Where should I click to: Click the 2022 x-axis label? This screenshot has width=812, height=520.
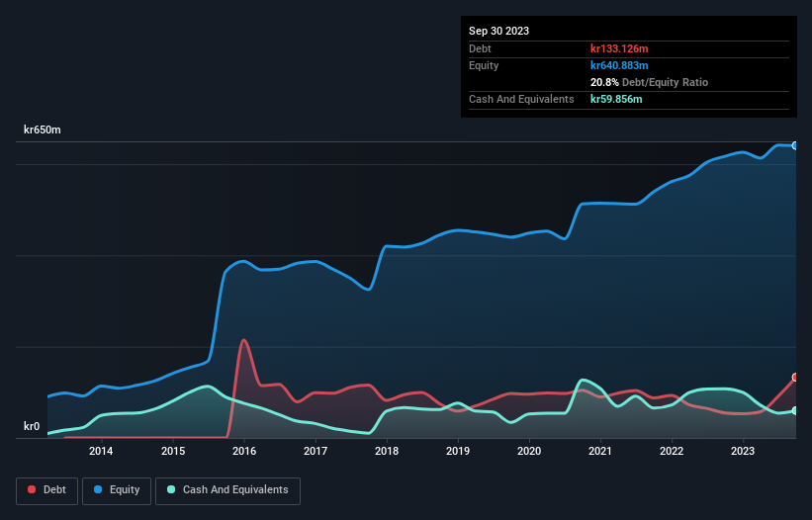point(672,451)
